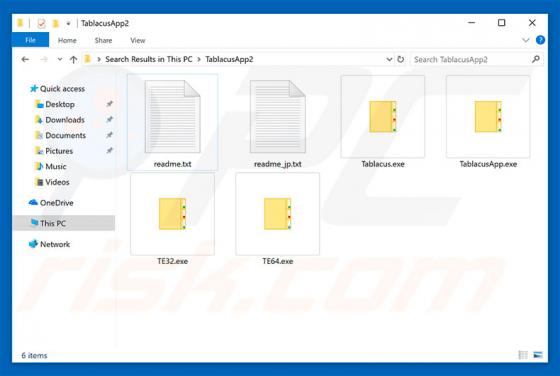
Task: Click the search magnifier icon
Action: click(x=536, y=59)
